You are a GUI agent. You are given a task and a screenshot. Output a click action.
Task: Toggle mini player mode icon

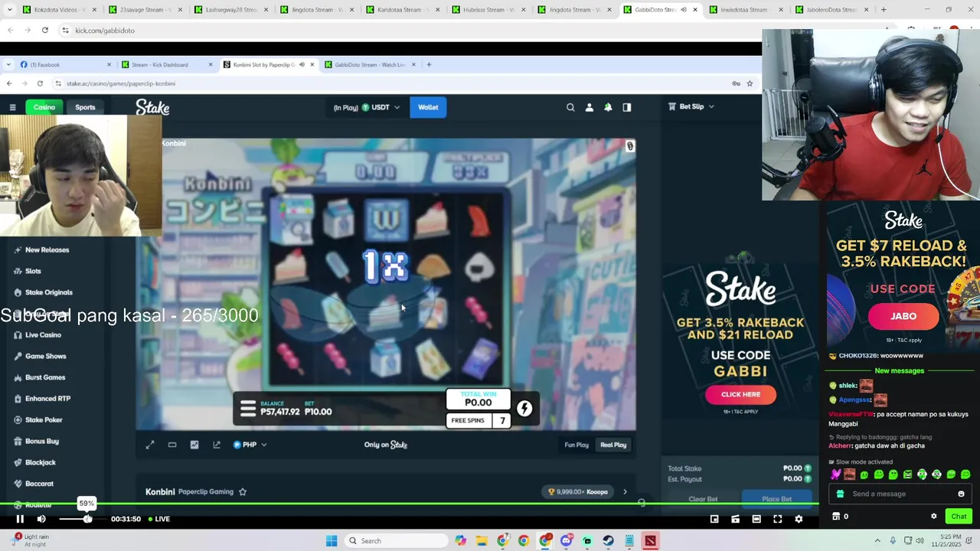click(x=735, y=519)
